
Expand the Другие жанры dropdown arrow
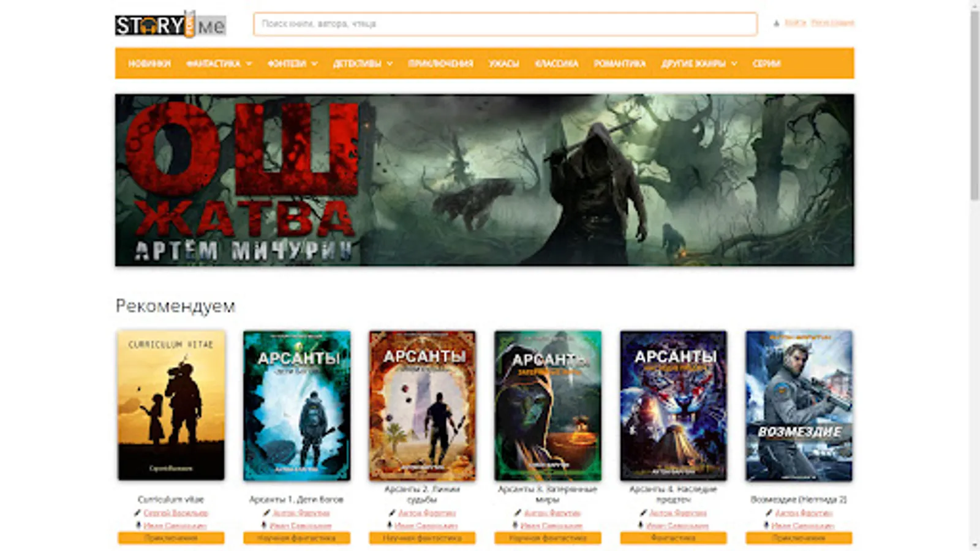pyautogui.click(x=734, y=64)
